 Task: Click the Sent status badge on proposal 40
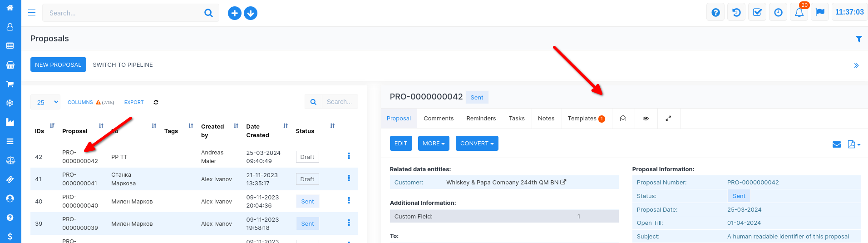(307, 202)
